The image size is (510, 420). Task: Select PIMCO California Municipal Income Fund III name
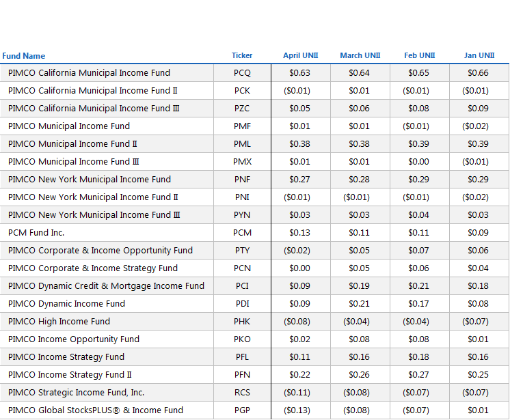94,108
